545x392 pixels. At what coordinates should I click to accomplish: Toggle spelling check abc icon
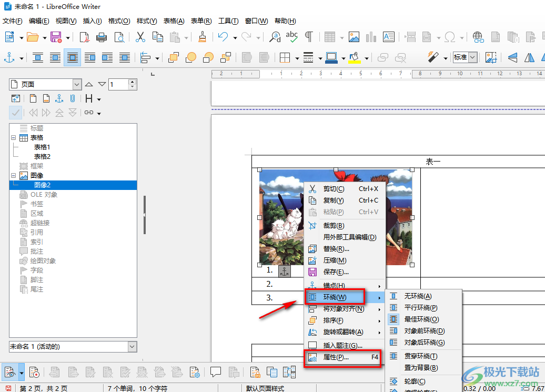click(x=291, y=37)
